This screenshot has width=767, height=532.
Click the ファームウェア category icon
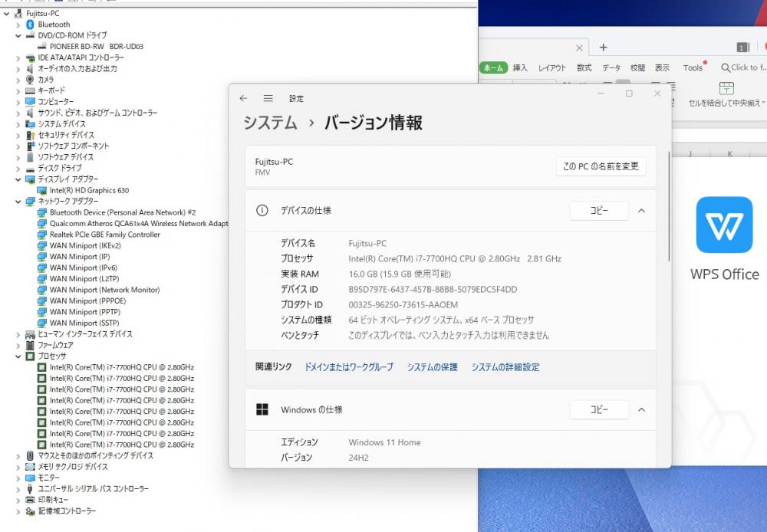(x=30, y=345)
